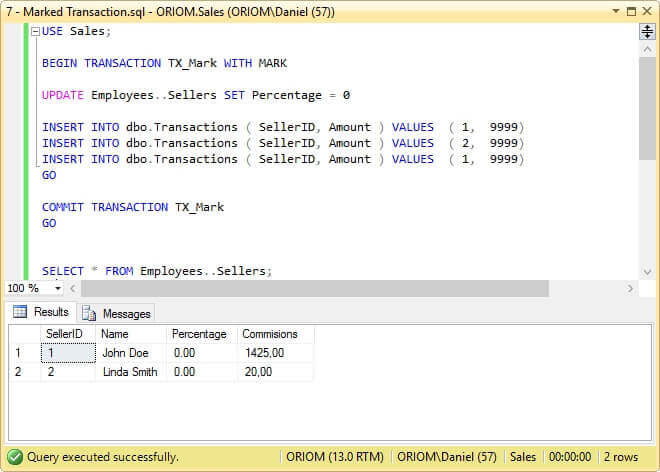
Task: Click the SELECT * FROM Employees..Sellers line
Action: coord(157,271)
